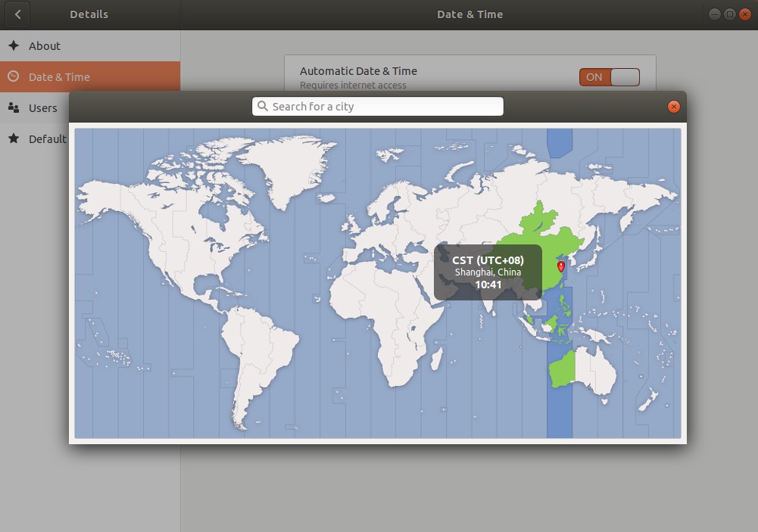
Task: Minimize the Settings window
Action: [715, 14]
